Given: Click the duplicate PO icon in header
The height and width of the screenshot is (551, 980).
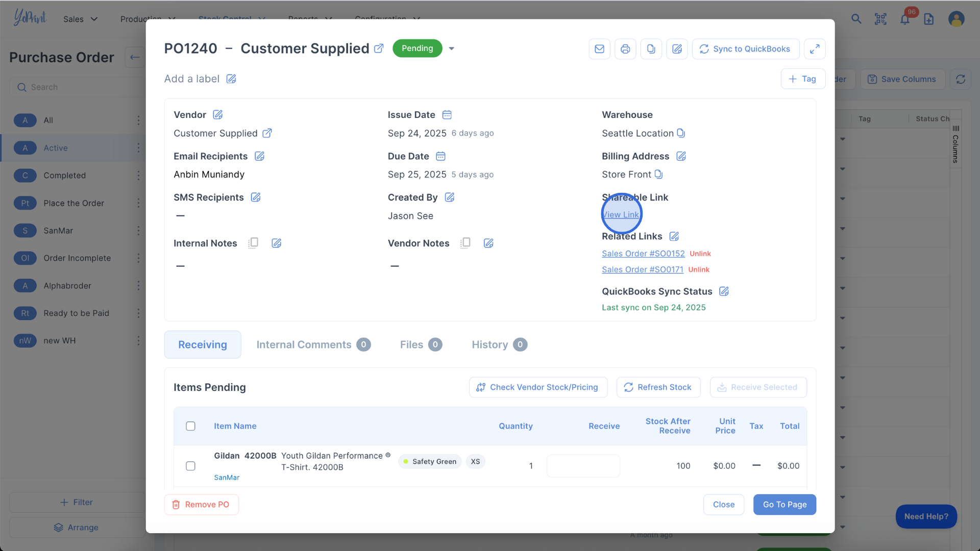Looking at the screenshot, I should pyautogui.click(x=651, y=49).
